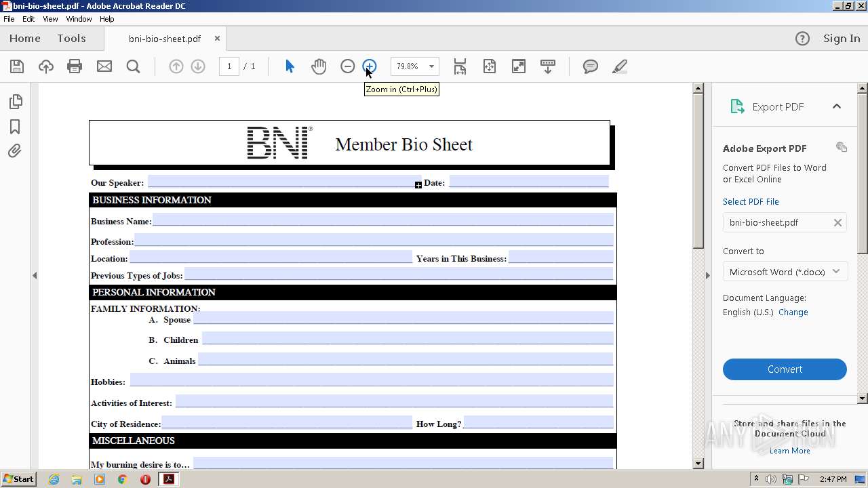Open the Windows Start button
The width and height of the screenshot is (868, 488).
pyautogui.click(x=18, y=479)
